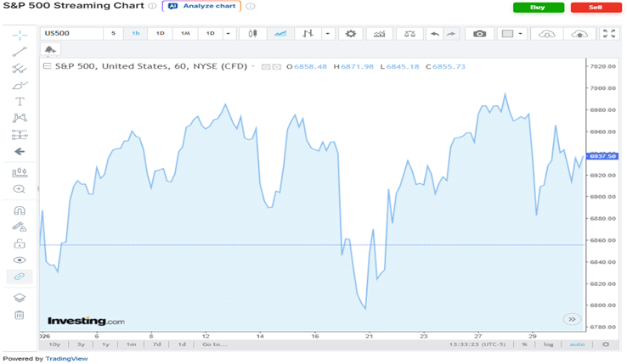Activate the zoom in magnifier tool
This screenshot has height=364, width=627.
pos(19,189)
